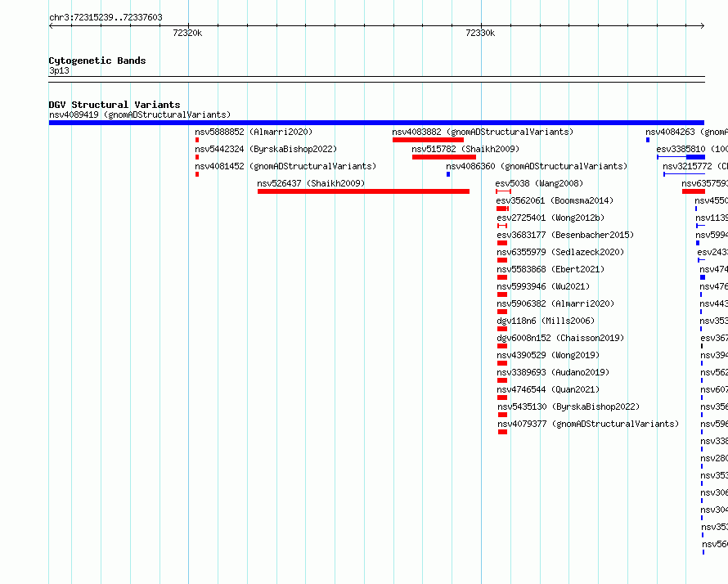Viewport: 728px width, 584px height.
Task: Click red marker under nsv4081452
Action: 197,174
